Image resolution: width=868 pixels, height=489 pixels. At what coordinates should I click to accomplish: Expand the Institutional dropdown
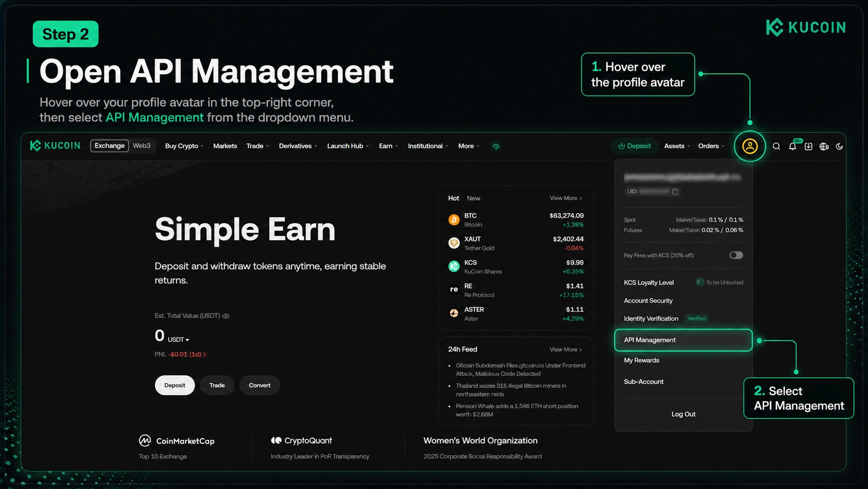click(428, 146)
